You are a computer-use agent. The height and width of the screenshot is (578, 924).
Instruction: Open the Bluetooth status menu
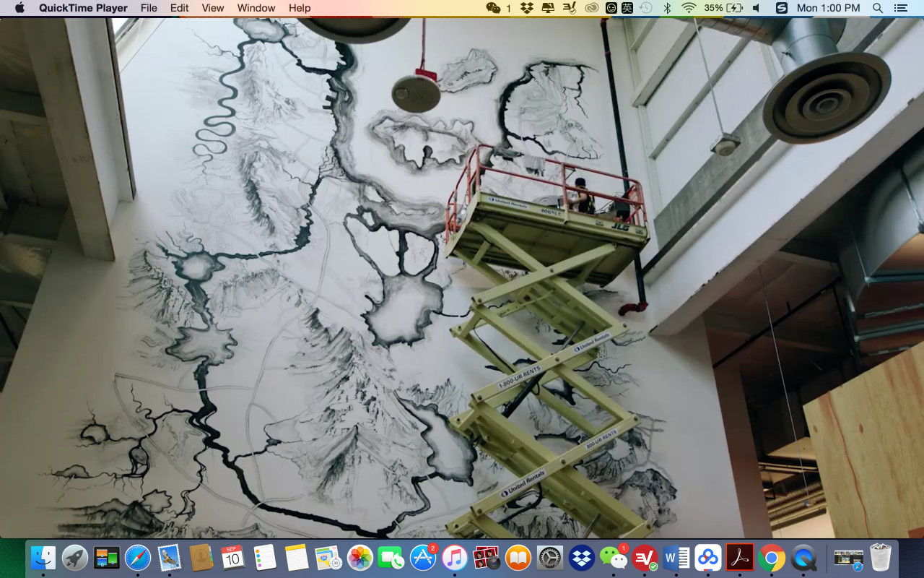[x=668, y=8]
